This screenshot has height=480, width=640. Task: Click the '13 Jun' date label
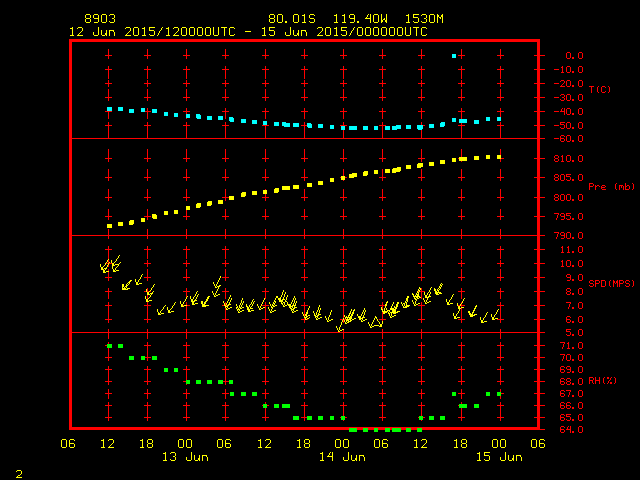click(x=185, y=457)
